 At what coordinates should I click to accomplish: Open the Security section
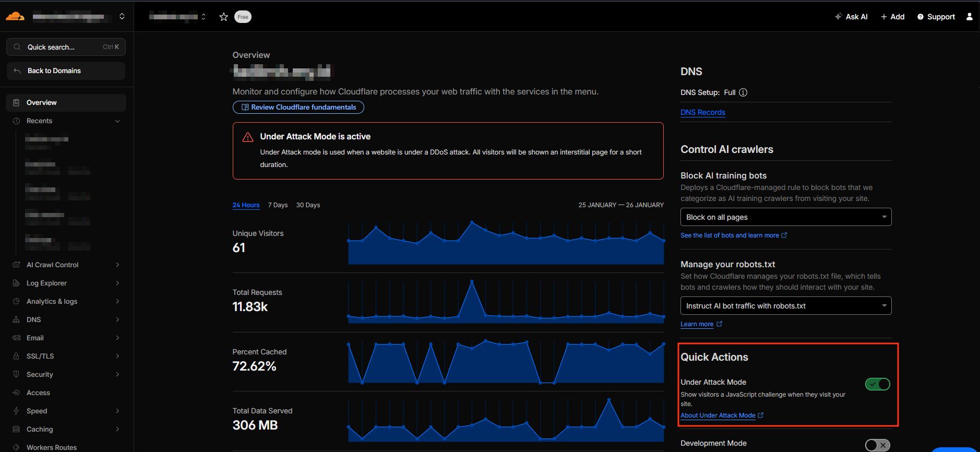coord(66,374)
